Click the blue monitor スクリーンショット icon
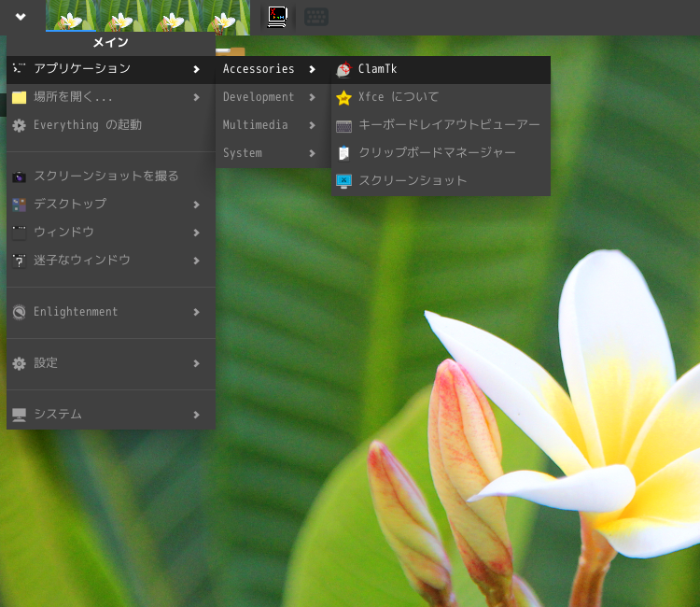 click(343, 181)
